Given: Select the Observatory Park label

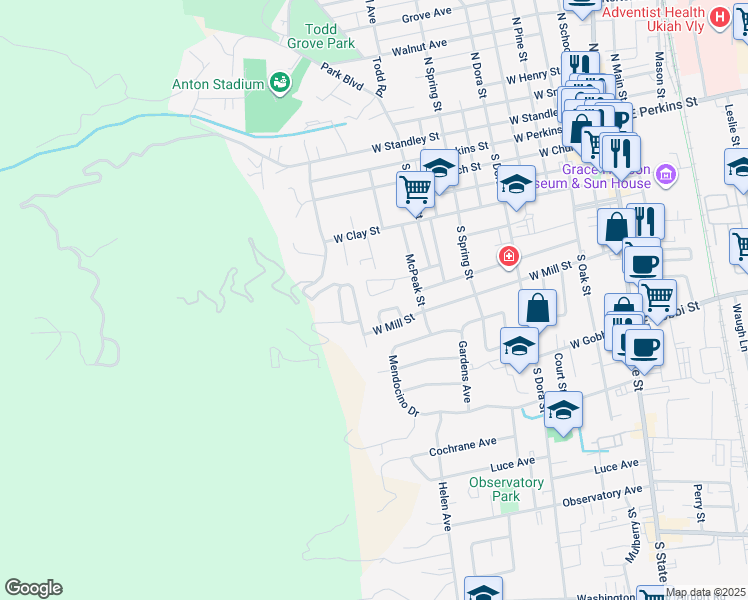Looking at the screenshot, I should pos(506,489).
